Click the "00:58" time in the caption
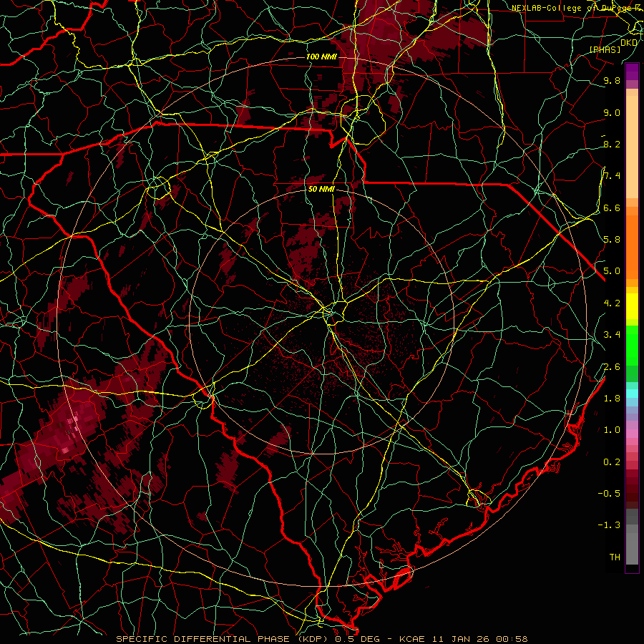Screen dimensions: 644x644 511,639
